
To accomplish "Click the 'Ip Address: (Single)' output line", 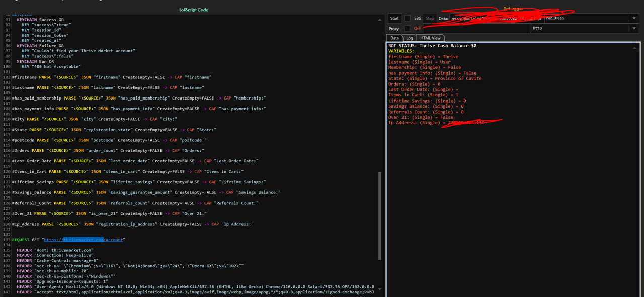I will (436, 123).
